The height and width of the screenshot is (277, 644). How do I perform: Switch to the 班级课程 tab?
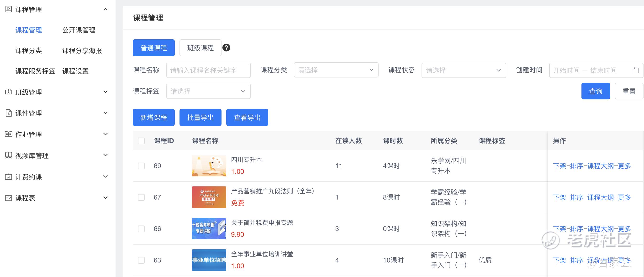[200, 48]
